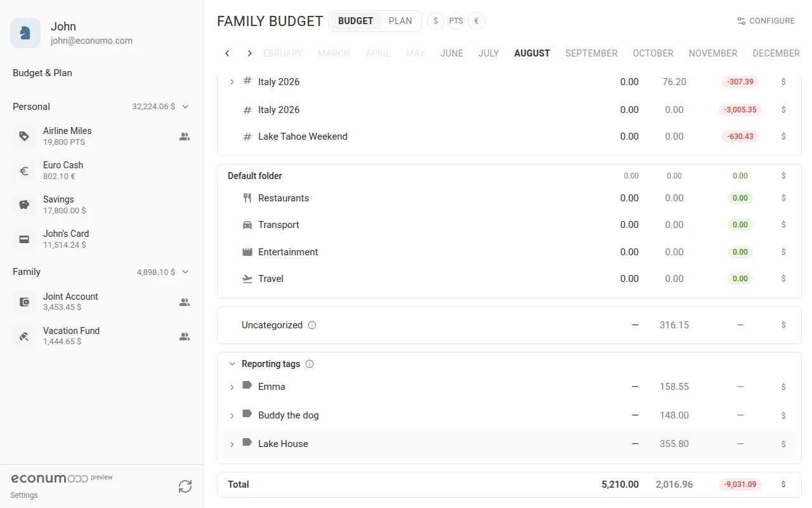Image resolution: width=812 pixels, height=508 pixels.
Task: Select the July month tab
Action: click(x=488, y=53)
